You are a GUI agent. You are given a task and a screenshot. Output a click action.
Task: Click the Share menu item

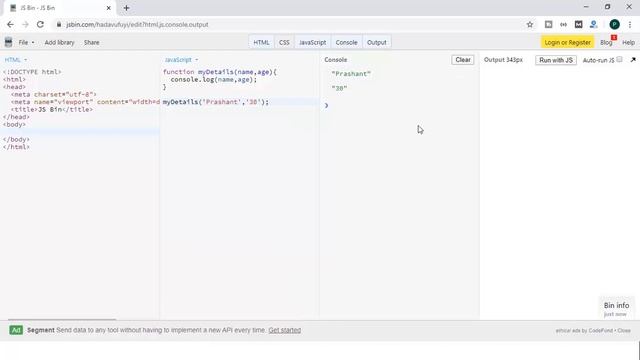[91, 42]
